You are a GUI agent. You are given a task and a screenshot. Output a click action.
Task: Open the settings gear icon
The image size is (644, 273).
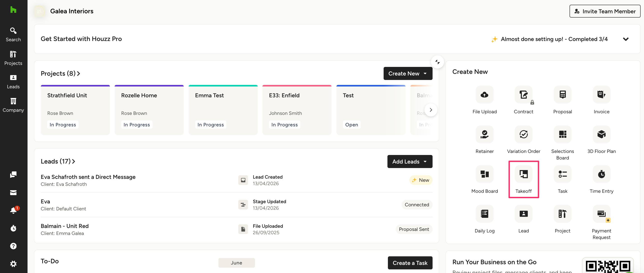coord(13,264)
